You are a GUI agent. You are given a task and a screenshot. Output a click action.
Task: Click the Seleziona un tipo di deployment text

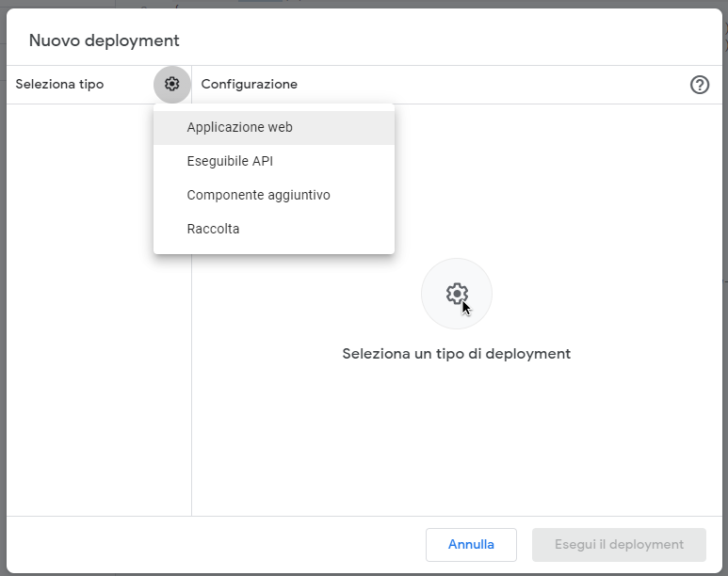(456, 354)
